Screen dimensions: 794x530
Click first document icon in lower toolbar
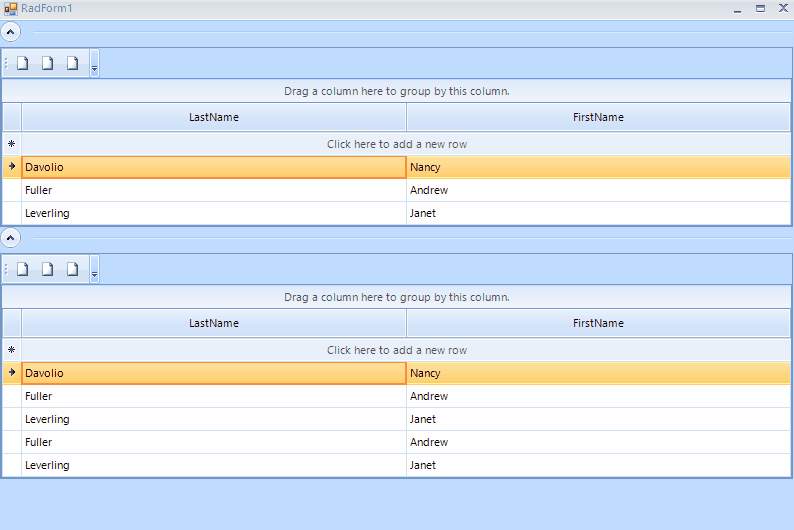[x=22, y=269]
